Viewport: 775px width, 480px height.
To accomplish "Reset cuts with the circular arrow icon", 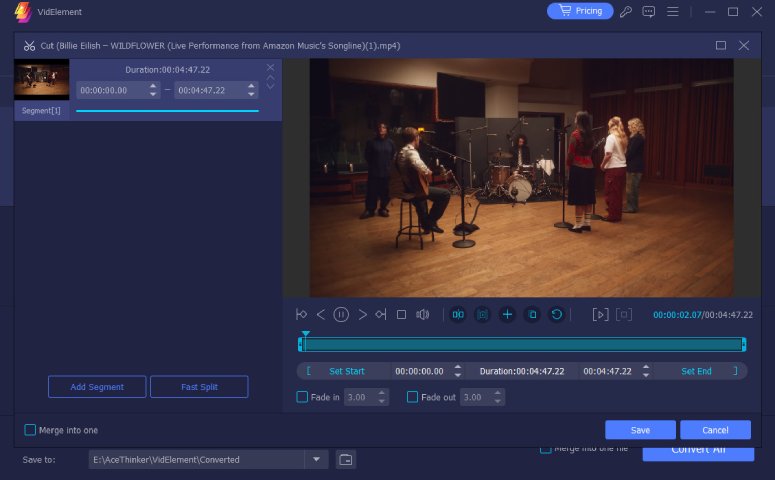I will point(557,314).
